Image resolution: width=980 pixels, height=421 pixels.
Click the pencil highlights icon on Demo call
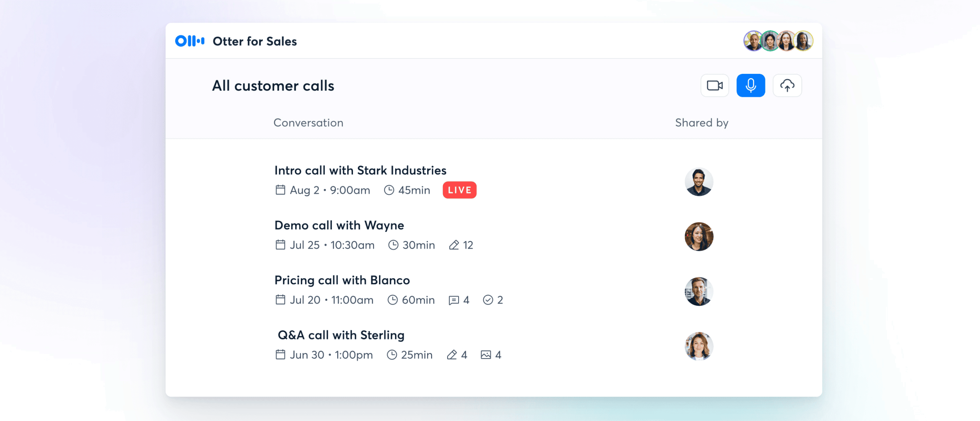click(454, 245)
